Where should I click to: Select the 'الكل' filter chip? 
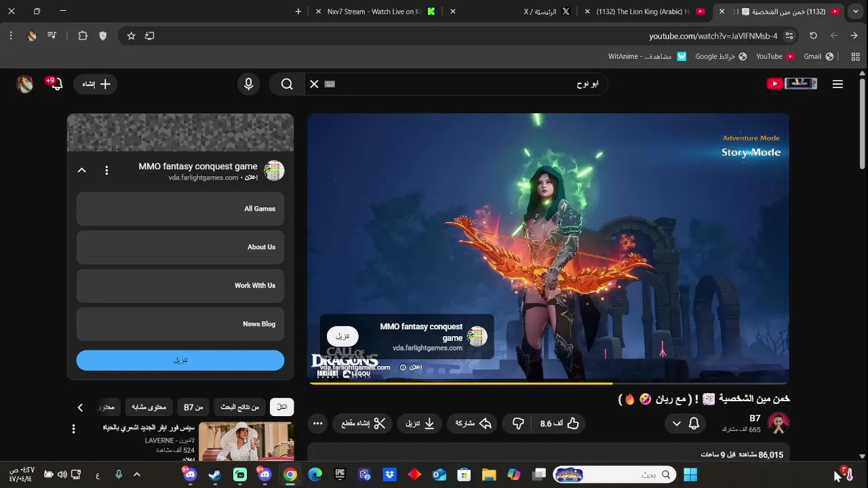(x=281, y=407)
